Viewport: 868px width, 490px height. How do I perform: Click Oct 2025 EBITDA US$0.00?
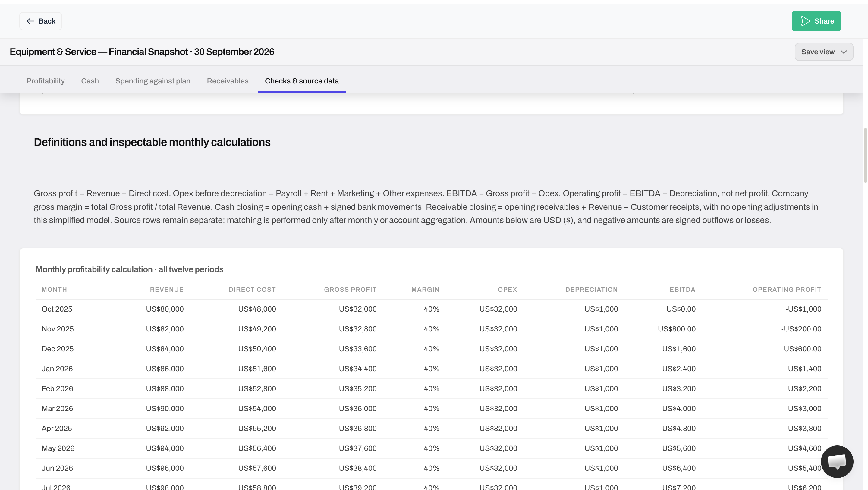[x=681, y=309]
